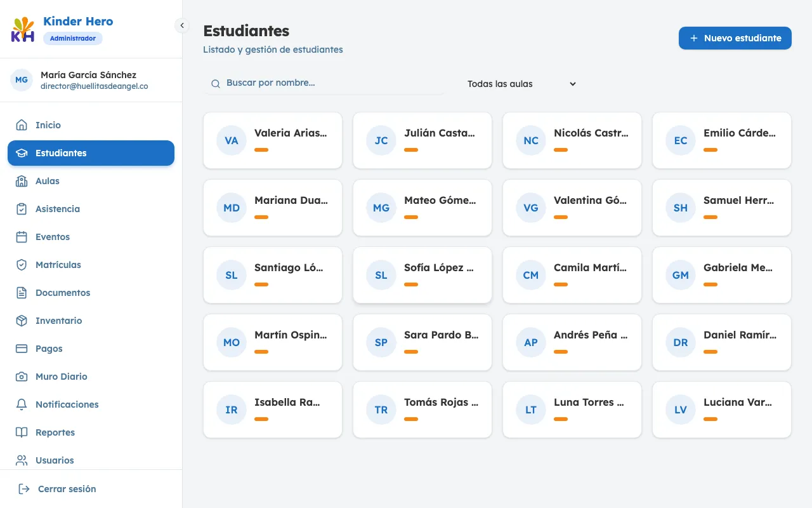Click the Inicio house icon
Image resolution: width=812 pixels, height=508 pixels.
coord(22,125)
